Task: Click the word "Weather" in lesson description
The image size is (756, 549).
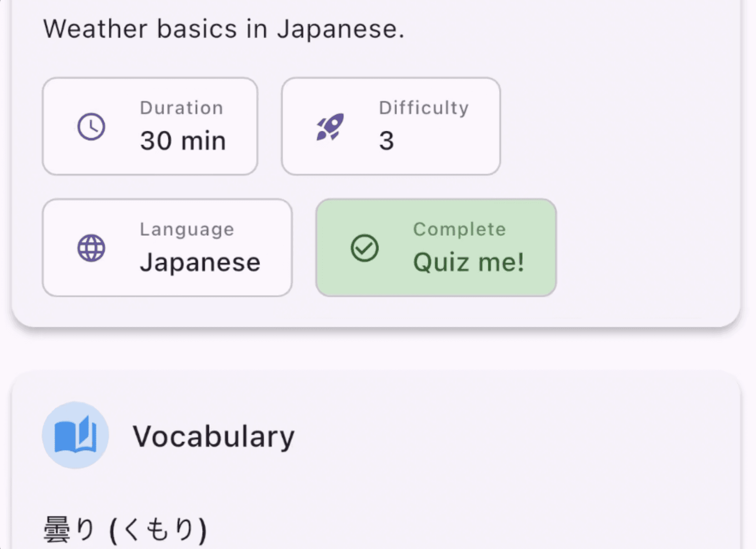Action: coord(95,29)
